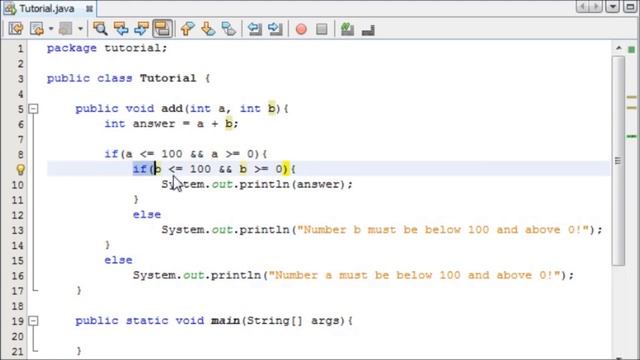The height and width of the screenshot is (360, 640).
Task: Close the Tutorial.java tab
Action: click(89, 9)
